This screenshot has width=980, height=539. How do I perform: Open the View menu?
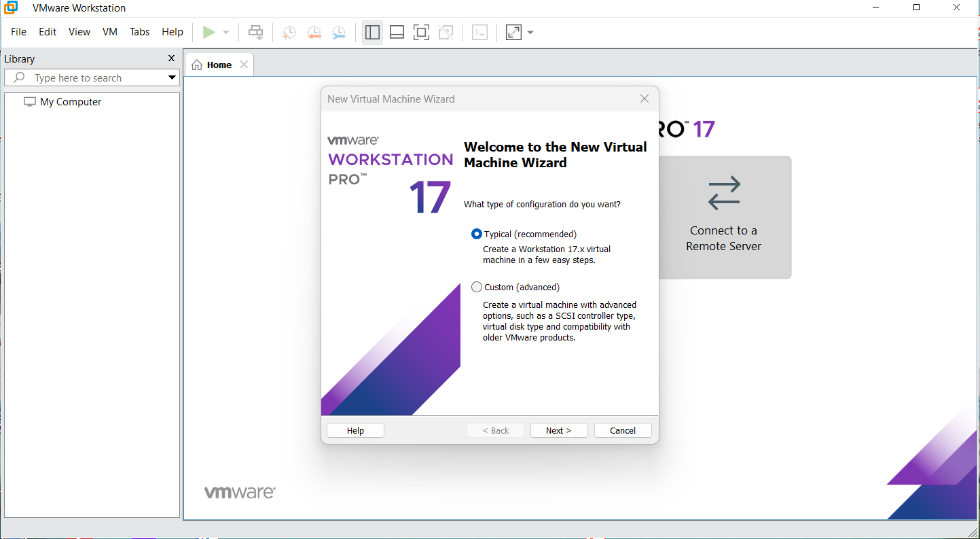click(79, 32)
